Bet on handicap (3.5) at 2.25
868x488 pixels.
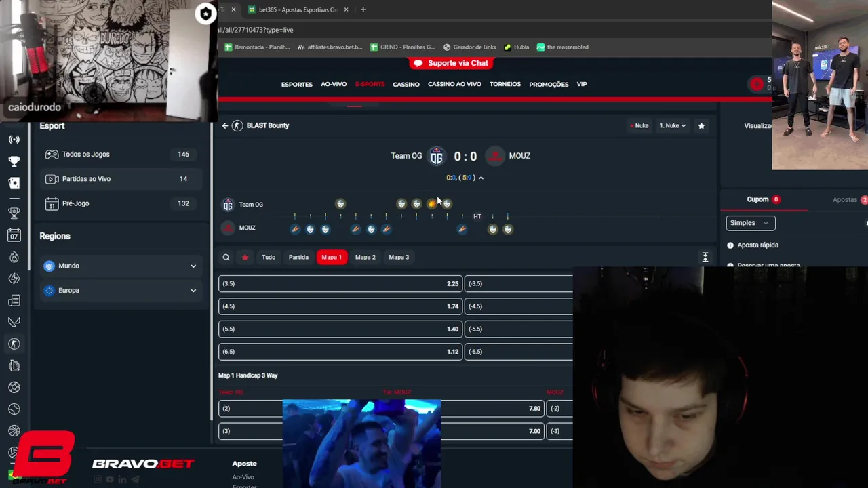coord(340,284)
